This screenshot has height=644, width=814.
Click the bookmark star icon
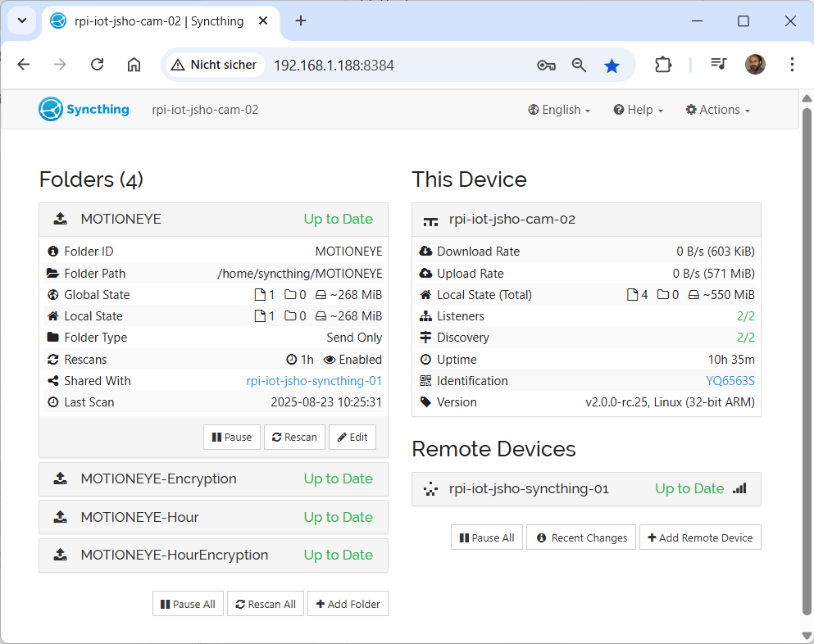click(x=612, y=66)
